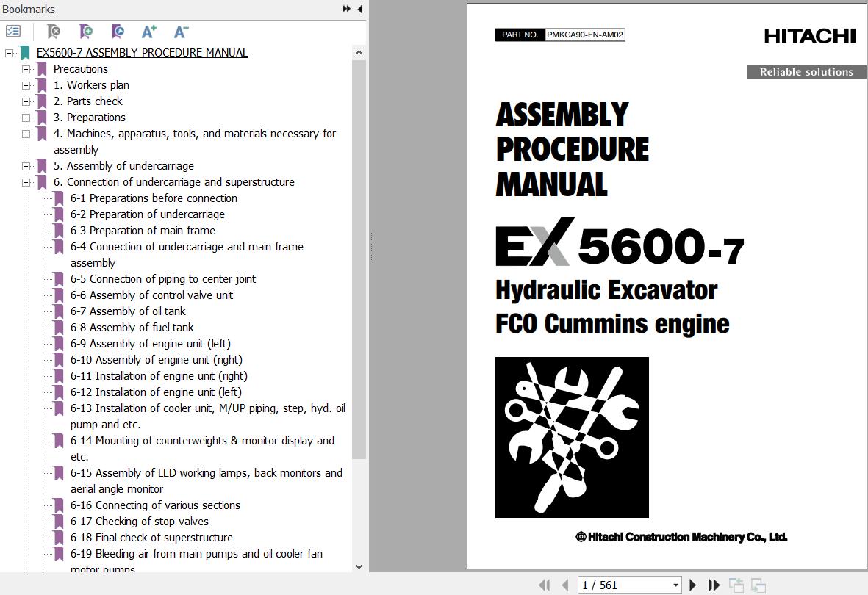Expand the 1. Workers plan bookmark
The width and height of the screenshot is (868, 595).
pyautogui.click(x=26, y=85)
